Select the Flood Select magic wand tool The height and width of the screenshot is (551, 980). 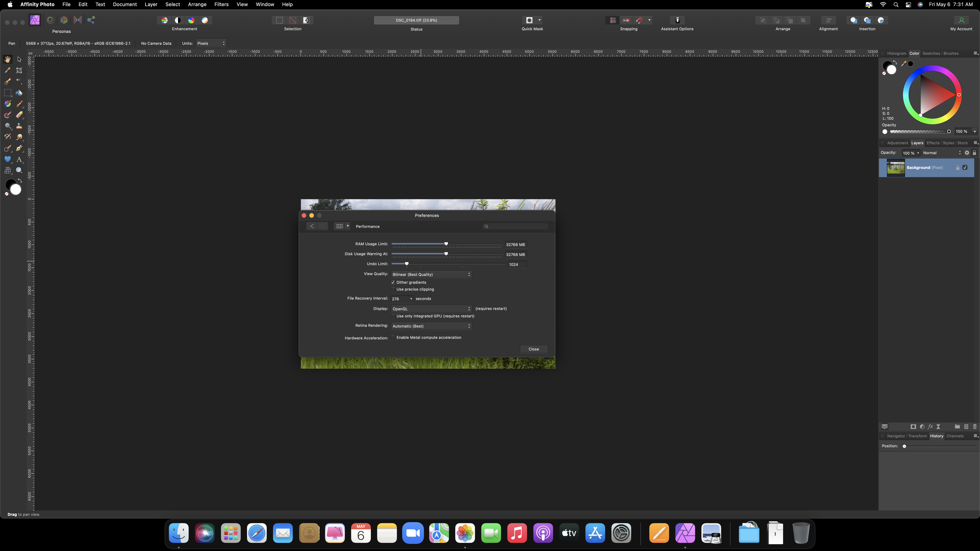click(x=19, y=81)
